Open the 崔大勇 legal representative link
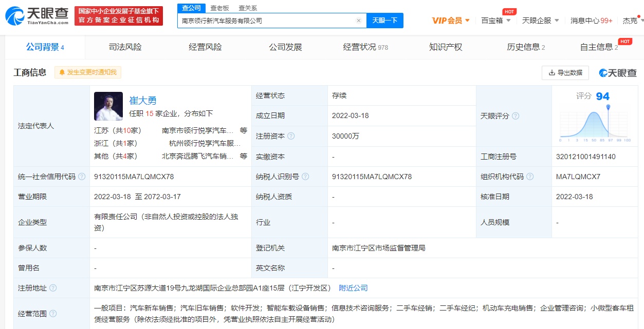 point(143,101)
